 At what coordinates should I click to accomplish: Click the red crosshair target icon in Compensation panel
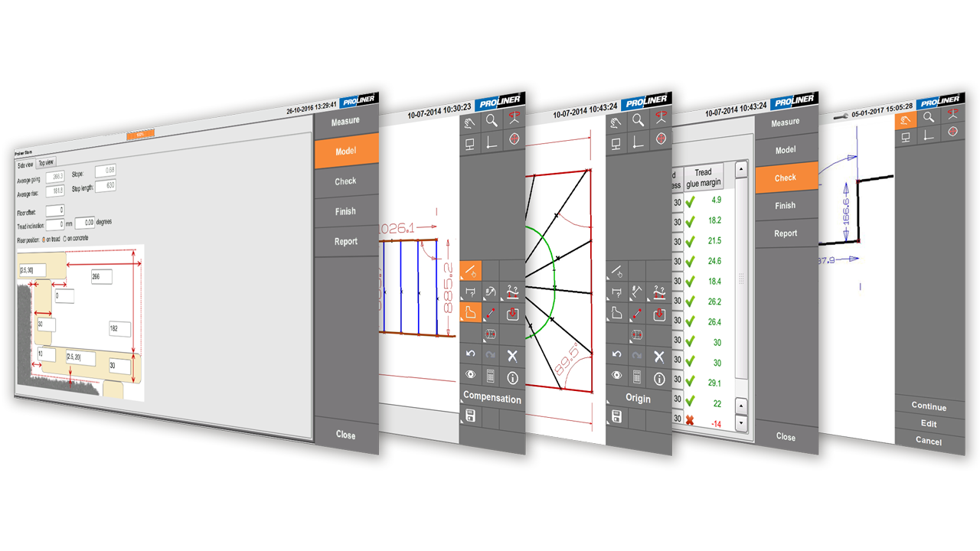(514, 139)
